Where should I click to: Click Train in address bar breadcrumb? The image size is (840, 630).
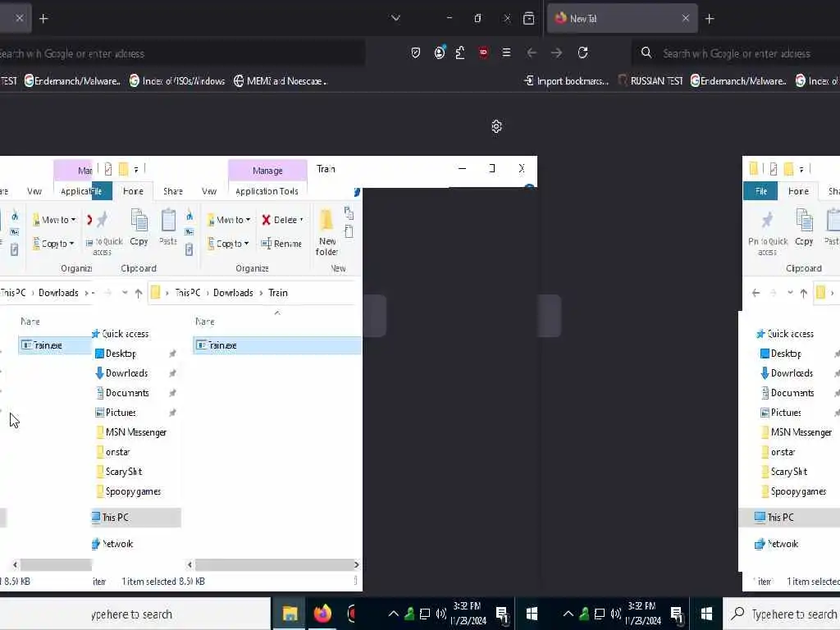(x=278, y=293)
